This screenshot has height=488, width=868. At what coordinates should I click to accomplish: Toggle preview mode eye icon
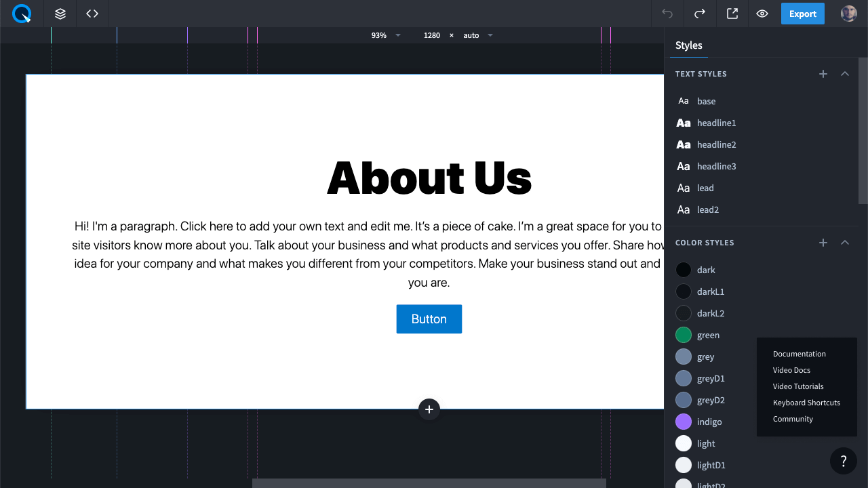click(762, 14)
